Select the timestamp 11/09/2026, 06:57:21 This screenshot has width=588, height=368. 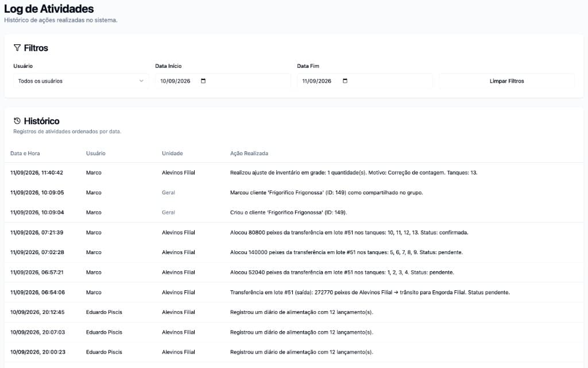[37, 272]
